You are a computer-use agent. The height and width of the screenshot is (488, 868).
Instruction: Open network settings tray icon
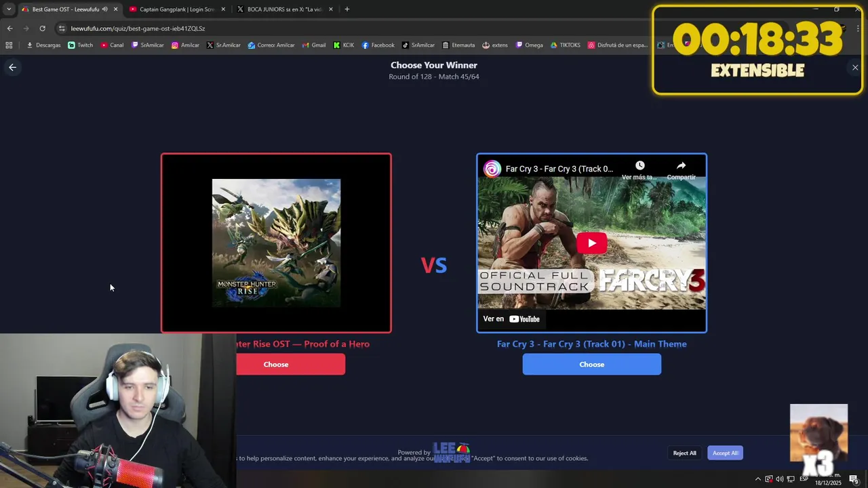[791, 479]
